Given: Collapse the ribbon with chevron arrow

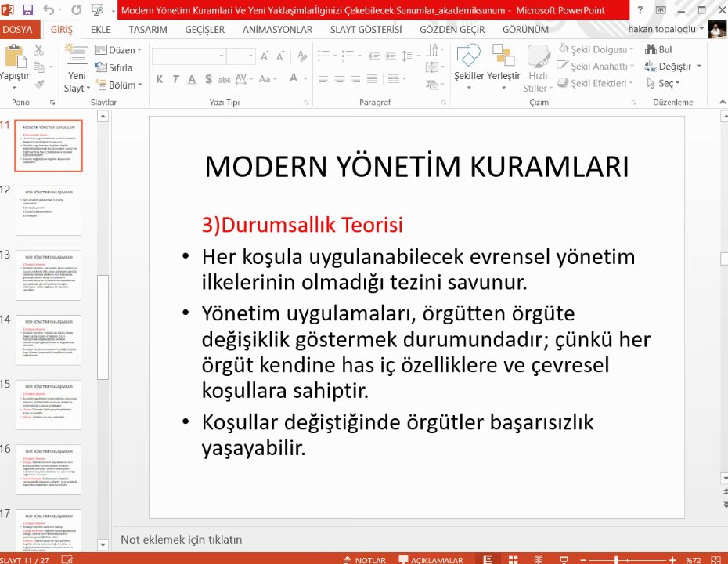Looking at the screenshot, I should tap(723, 102).
